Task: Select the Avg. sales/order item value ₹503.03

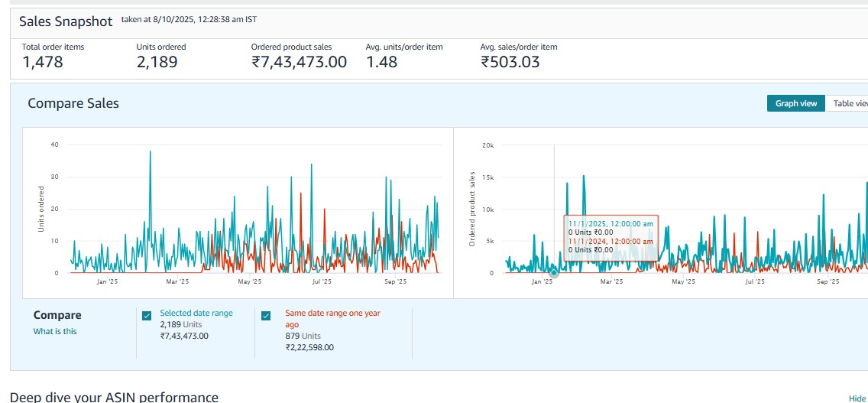Action: coord(510,63)
